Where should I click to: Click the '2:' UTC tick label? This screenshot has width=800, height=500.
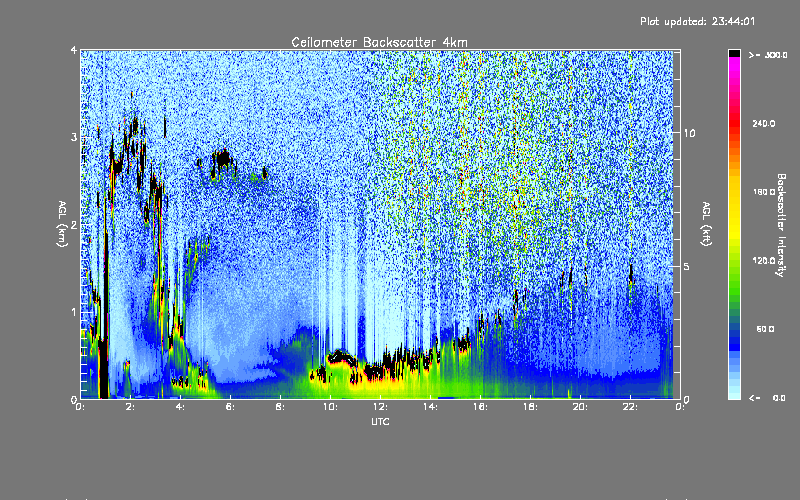(131, 407)
